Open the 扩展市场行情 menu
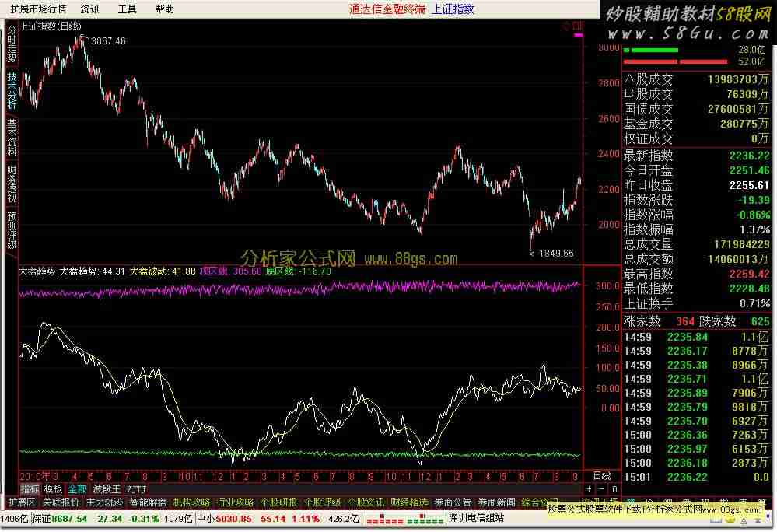Screen dimensions: 777x532 tap(38, 9)
